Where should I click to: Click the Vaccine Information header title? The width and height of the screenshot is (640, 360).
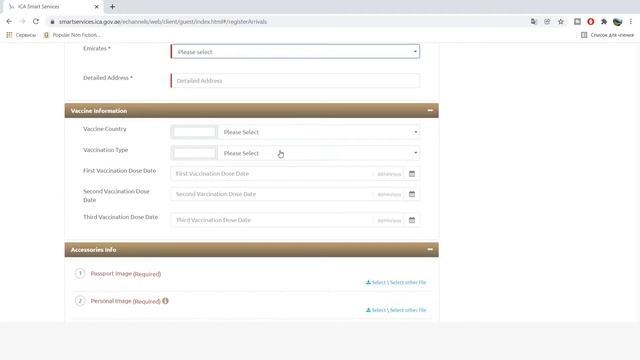99,111
